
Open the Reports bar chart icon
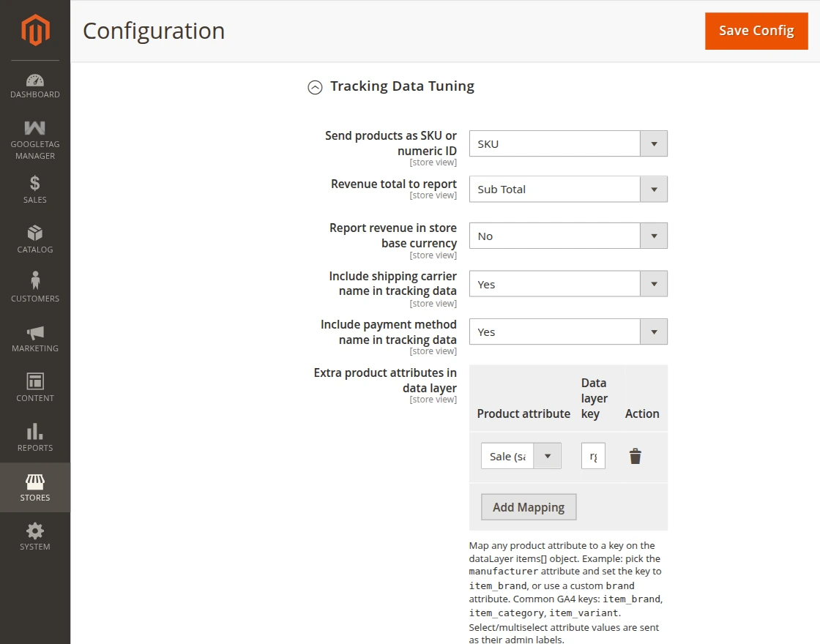click(x=35, y=431)
